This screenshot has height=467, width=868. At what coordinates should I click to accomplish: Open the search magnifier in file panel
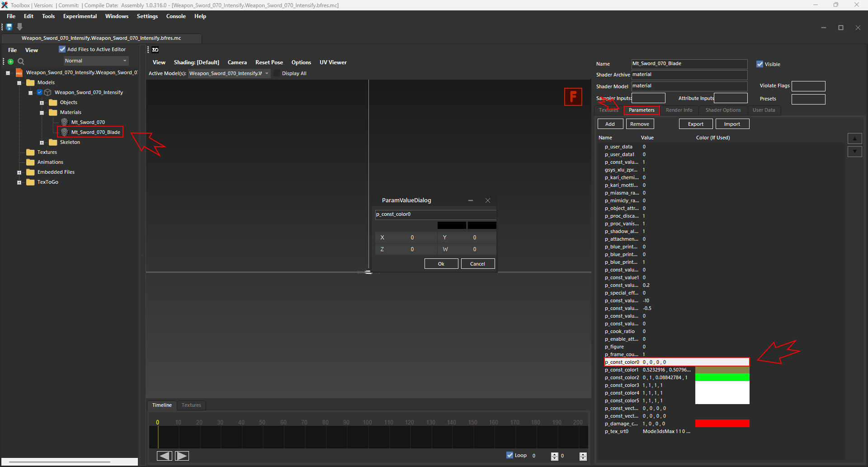pos(21,62)
